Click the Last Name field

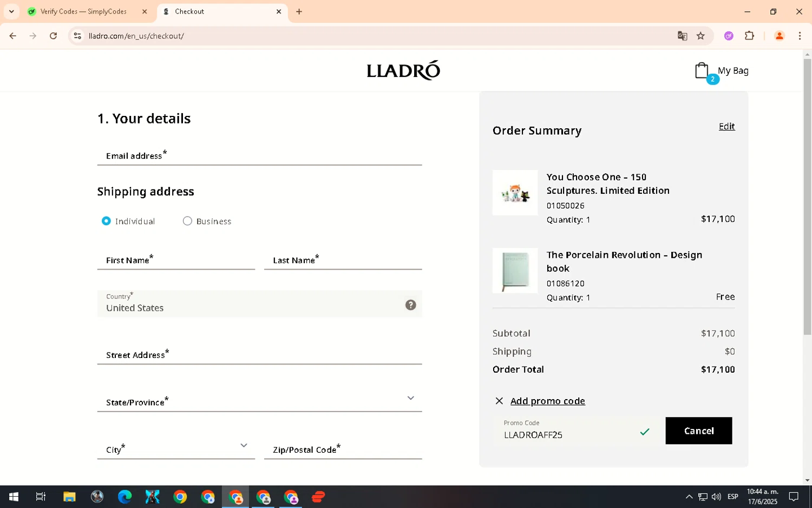tap(343, 260)
